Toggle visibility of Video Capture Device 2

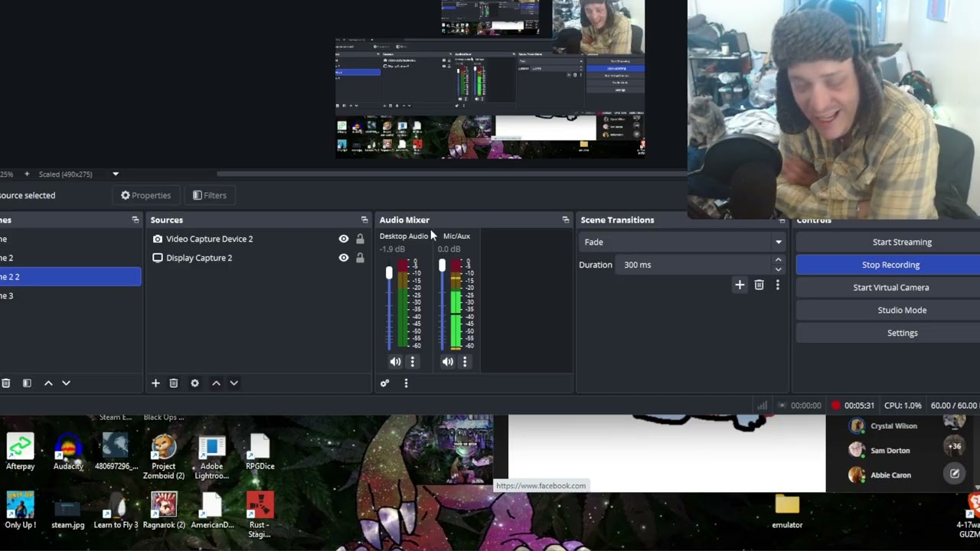tap(344, 239)
